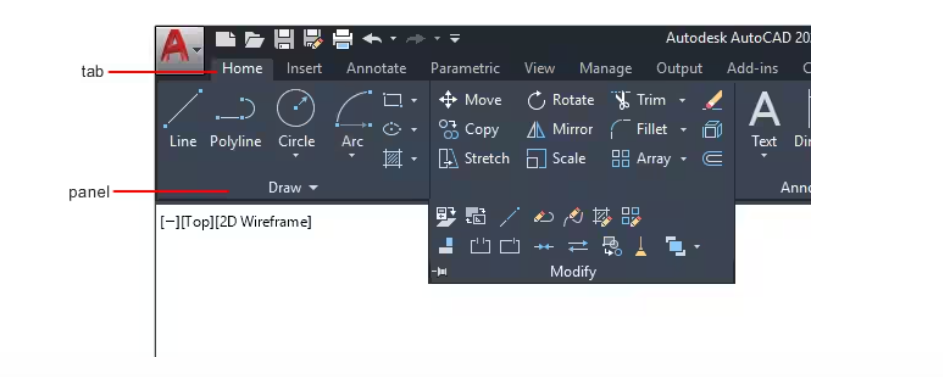Click the Erase eraser icon
Screen dimensions: 943x377
click(x=712, y=100)
